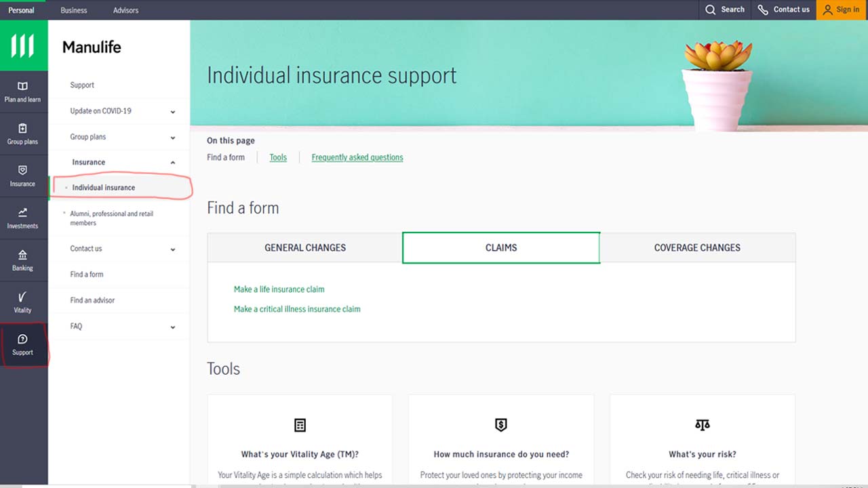Click What's your risk? card title
Viewport: 868px width, 488px height.
coord(703,454)
